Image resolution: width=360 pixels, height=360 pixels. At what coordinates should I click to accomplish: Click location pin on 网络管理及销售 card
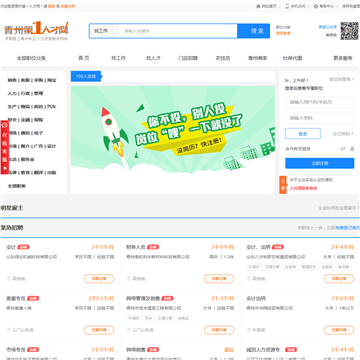(x=129, y=330)
